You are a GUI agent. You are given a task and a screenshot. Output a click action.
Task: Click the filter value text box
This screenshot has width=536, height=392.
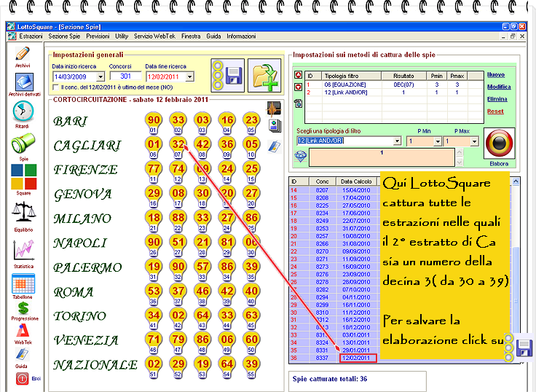(x=382, y=157)
